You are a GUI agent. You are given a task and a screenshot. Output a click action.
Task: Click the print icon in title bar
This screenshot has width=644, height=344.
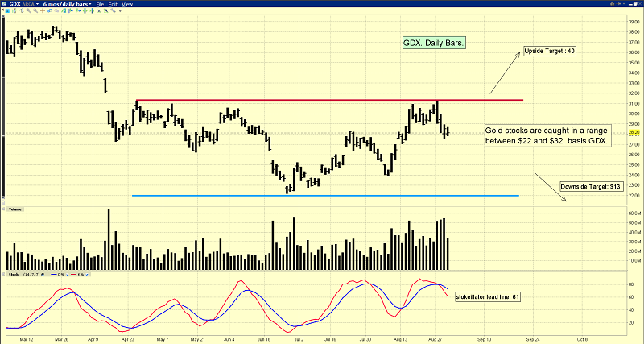[x=612, y=4]
